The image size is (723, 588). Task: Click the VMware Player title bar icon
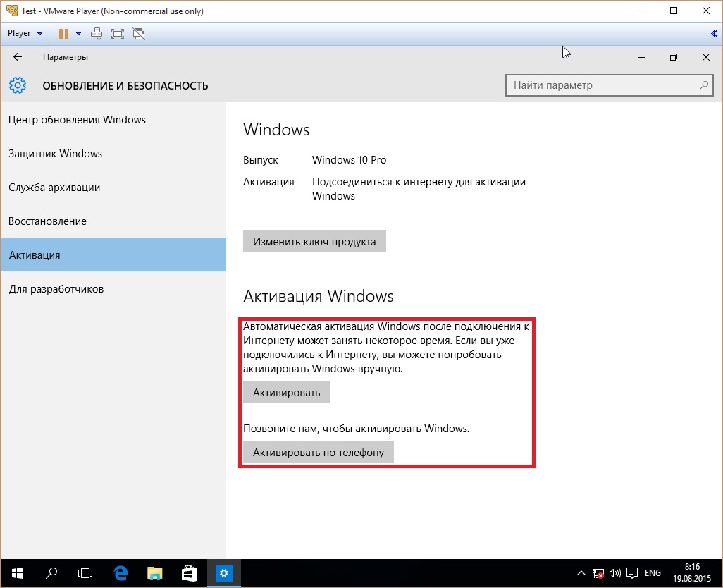pyautogui.click(x=11, y=10)
